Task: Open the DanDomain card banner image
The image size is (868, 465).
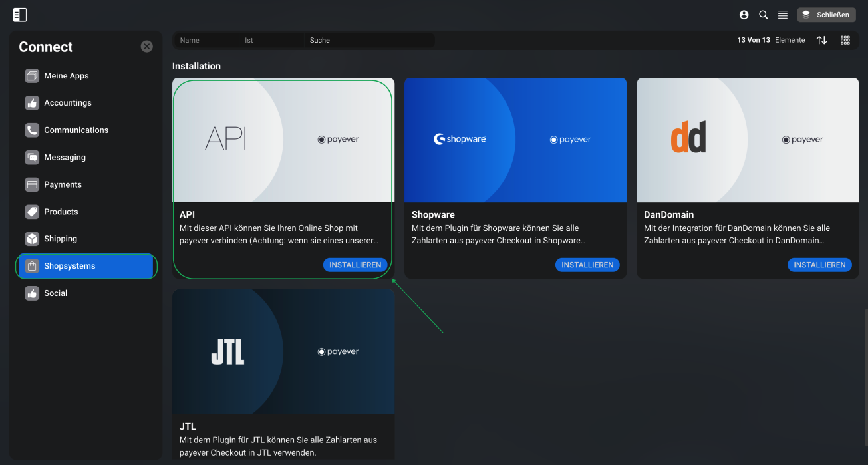Action: click(748, 140)
